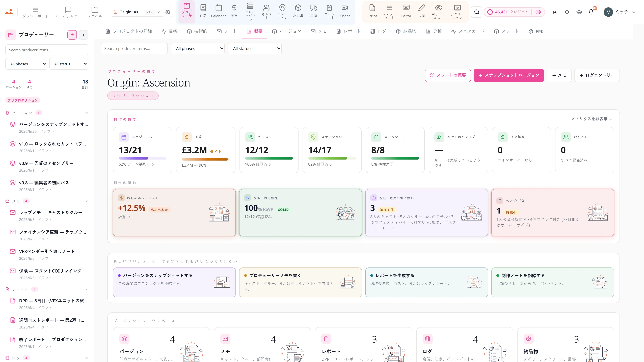Open the project version v1.0 dropdown
This screenshot has height=362, width=644.
[x=153, y=12]
